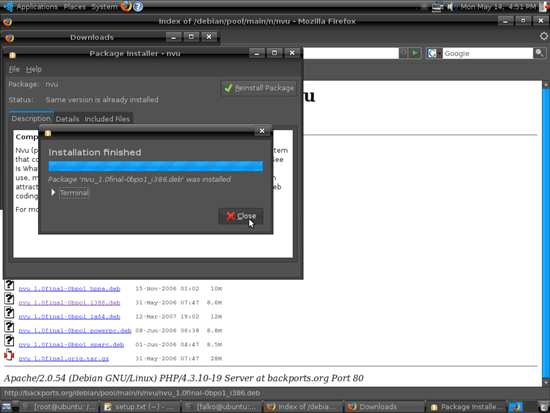Click the search magnifier icon

(x=539, y=53)
